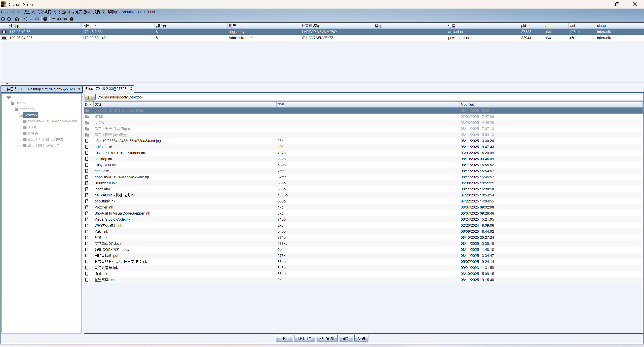The height and width of the screenshot is (347, 644).
Task: Collapse the Desktop tree node
Action: (15, 115)
